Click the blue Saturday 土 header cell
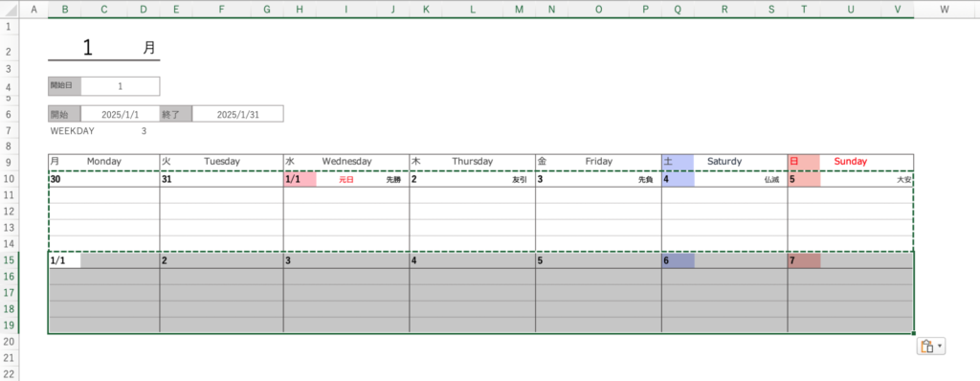The height and width of the screenshot is (381, 980). click(678, 162)
